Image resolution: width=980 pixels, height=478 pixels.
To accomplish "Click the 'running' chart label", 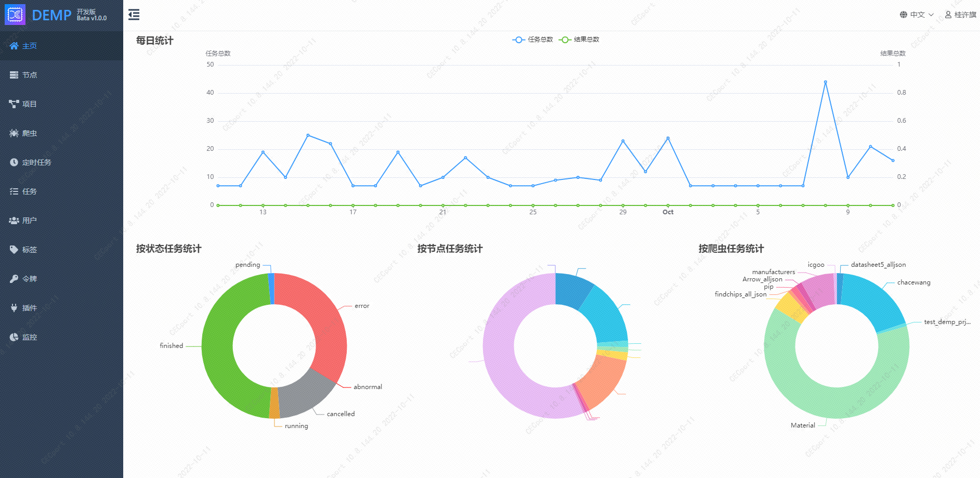I will pyautogui.click(x=296, y=426).
